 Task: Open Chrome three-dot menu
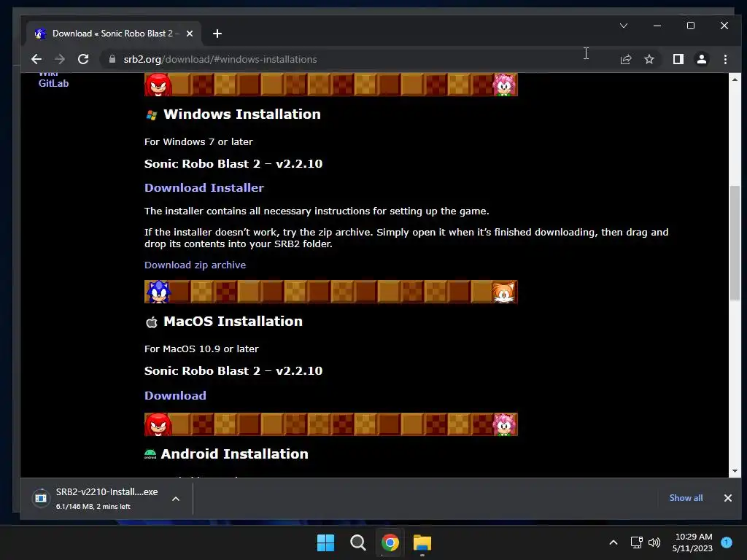(725, 59)
